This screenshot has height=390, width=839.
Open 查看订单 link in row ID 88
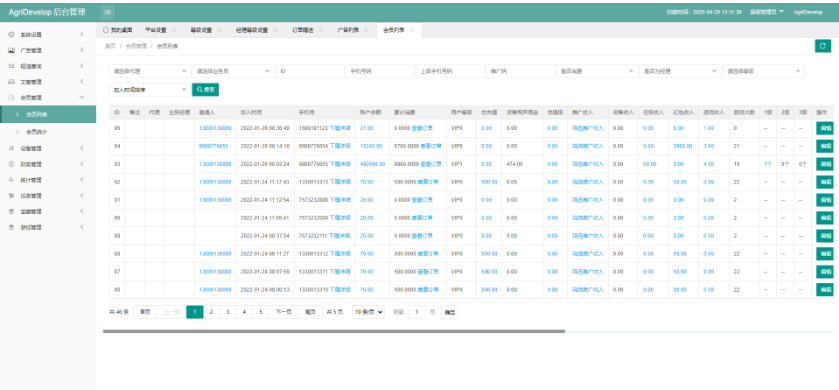tap(428, 254)
